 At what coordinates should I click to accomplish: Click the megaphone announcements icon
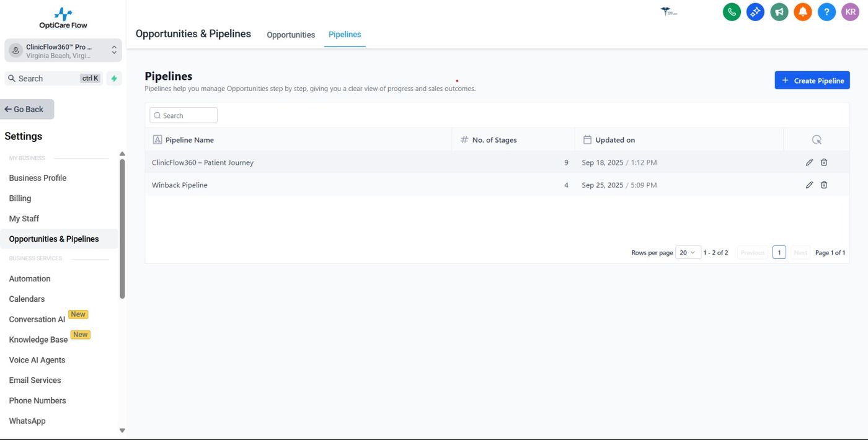tap(779, 12)
